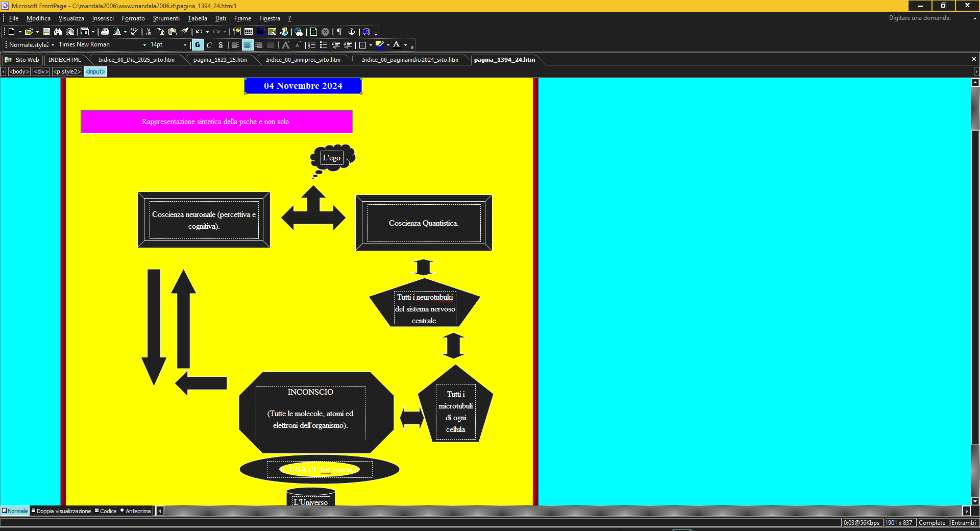This screenshot has height=531, width=980.
Task: Toggle italic (C) formatting
Action: tap(209, 45)
